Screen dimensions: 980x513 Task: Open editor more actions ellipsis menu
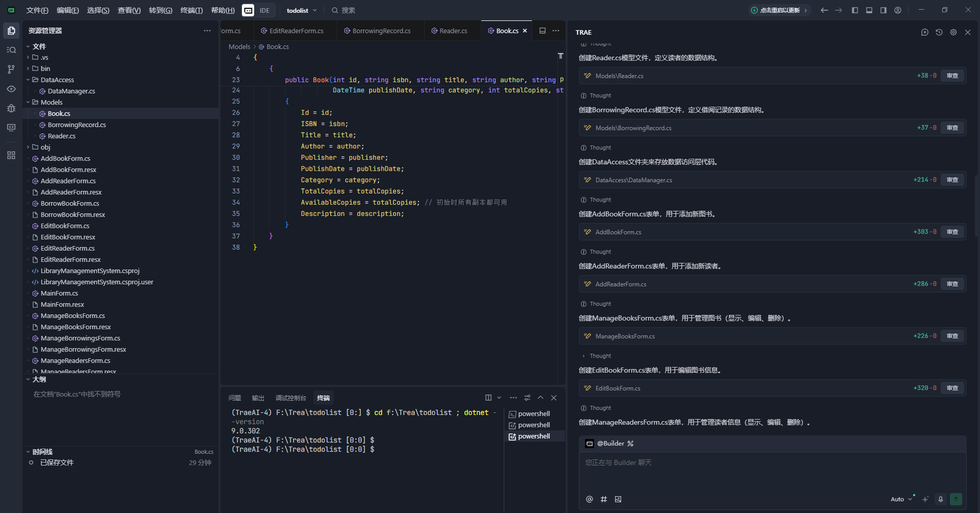(556, 31)
